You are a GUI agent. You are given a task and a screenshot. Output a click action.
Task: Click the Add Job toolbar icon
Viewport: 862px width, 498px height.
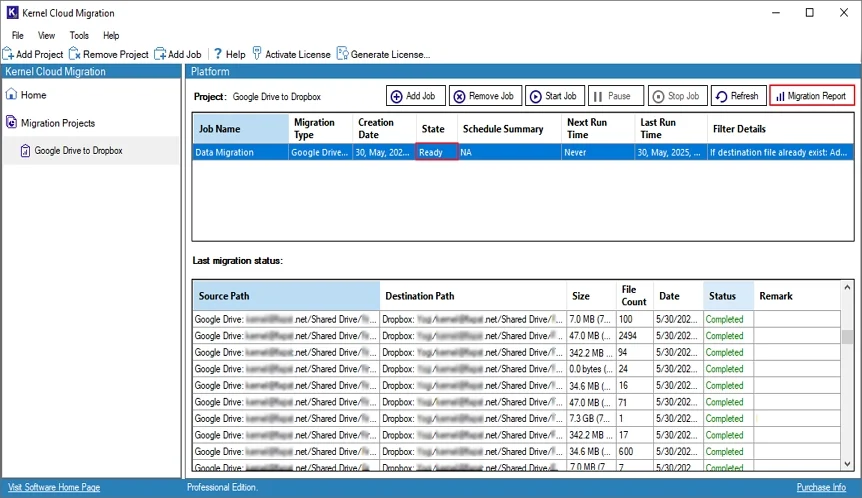pos(160,54)
